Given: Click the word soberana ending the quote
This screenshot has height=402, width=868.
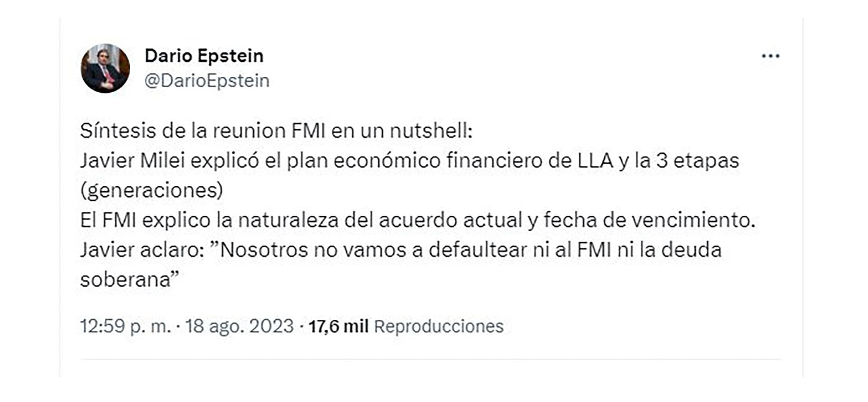Looking at the screenshot, I should click(x=125, y=280).
